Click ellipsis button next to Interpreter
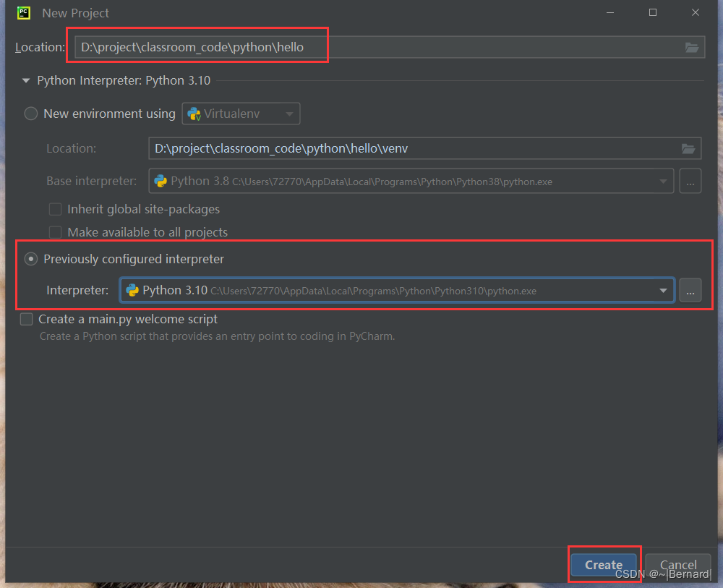This screenshot has width=723, height=588. click(690, 291)
